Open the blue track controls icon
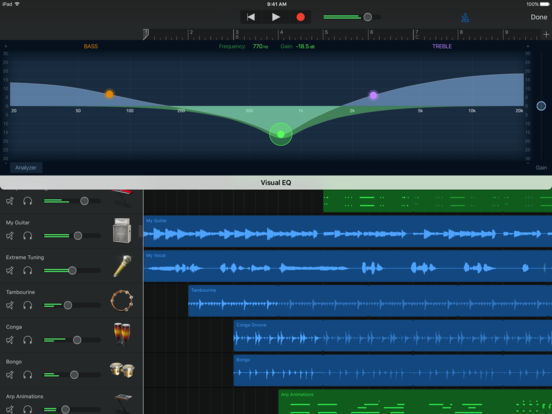The height and width of the screenshot is (414, 552). [465, 18]
